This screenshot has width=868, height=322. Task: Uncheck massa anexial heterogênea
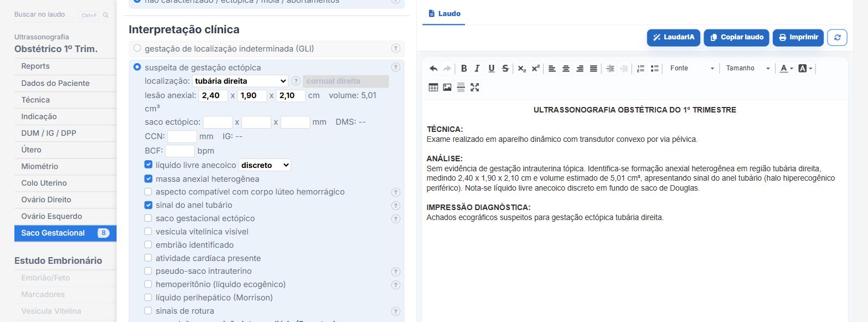pos(148,178)
